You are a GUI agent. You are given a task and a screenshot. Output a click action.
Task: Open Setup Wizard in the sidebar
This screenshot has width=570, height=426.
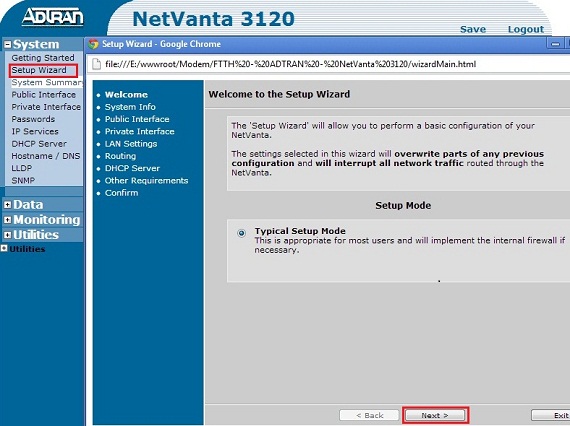tap(39, 70)
